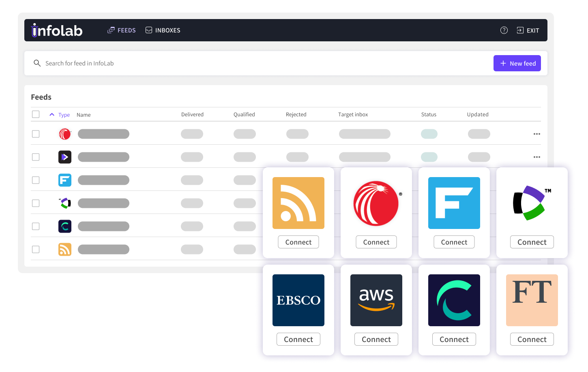This screenshot has height=372, width=588.
Task: Open the three-dot menu for first feed row
Action: click(x=536, y=134)
